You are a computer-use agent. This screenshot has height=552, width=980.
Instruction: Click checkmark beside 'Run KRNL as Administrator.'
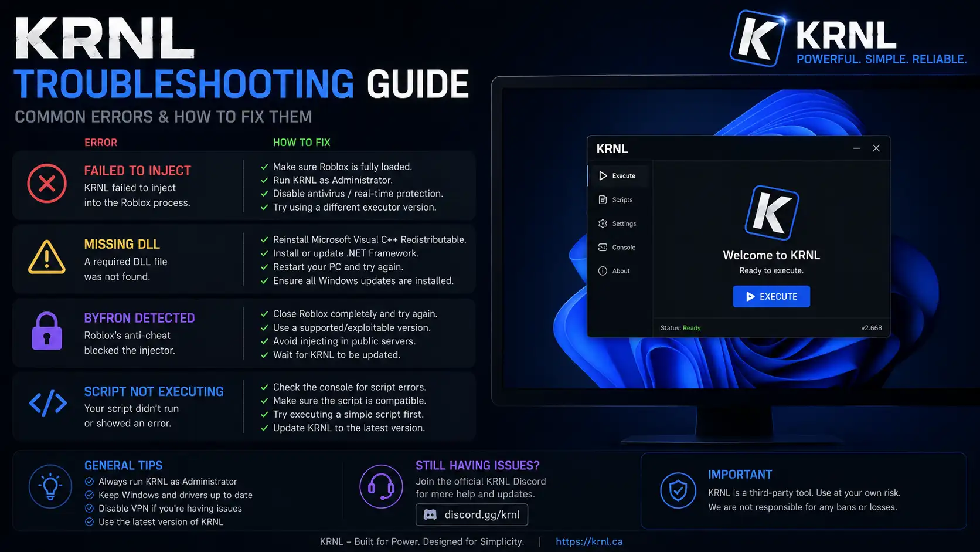[x=264, y=181]
